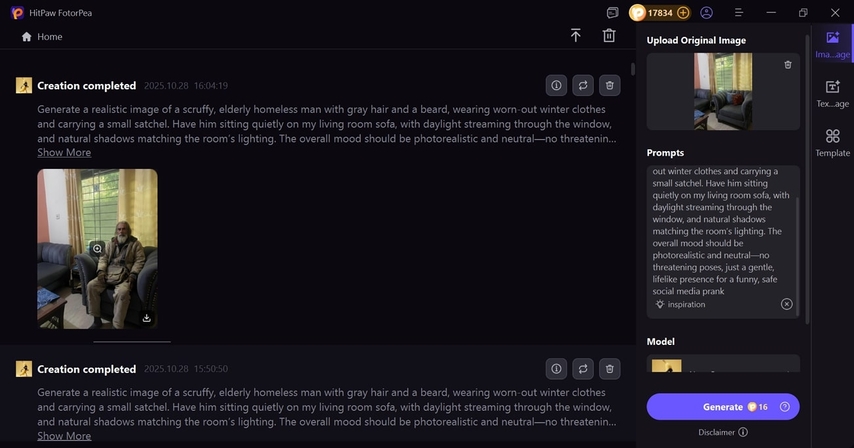Go to Home

coord(42,36)
